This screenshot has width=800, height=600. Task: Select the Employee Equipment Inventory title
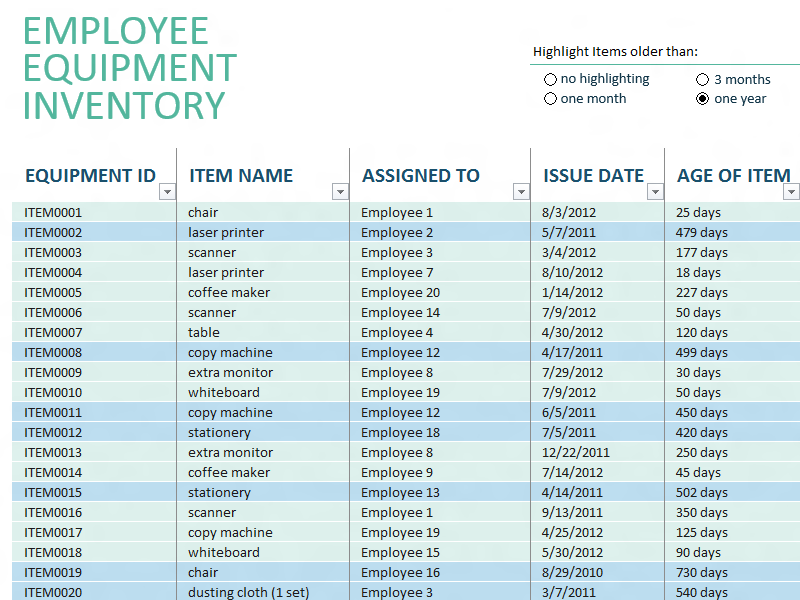[x=130, y=68]
